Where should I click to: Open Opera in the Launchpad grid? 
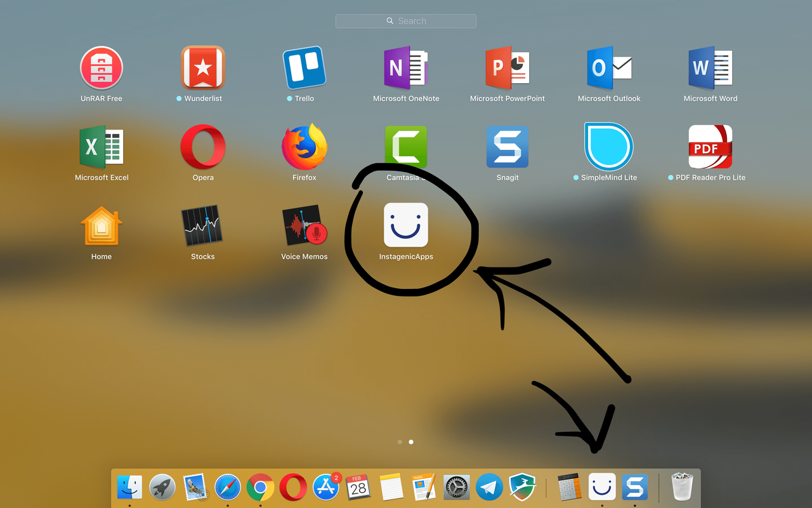(203, 147)
